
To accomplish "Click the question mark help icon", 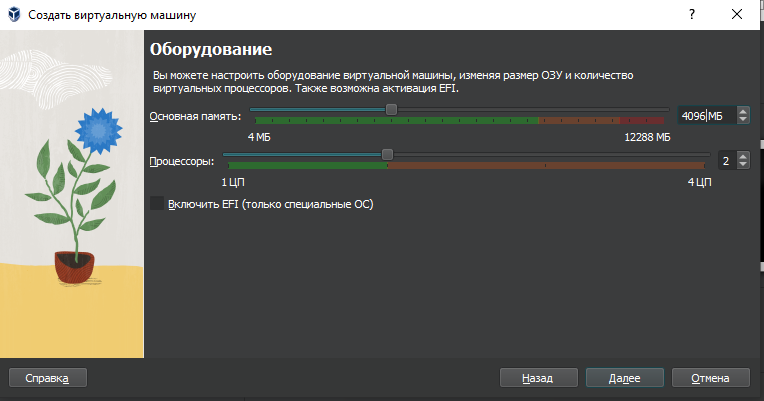I will pos(692,15).
